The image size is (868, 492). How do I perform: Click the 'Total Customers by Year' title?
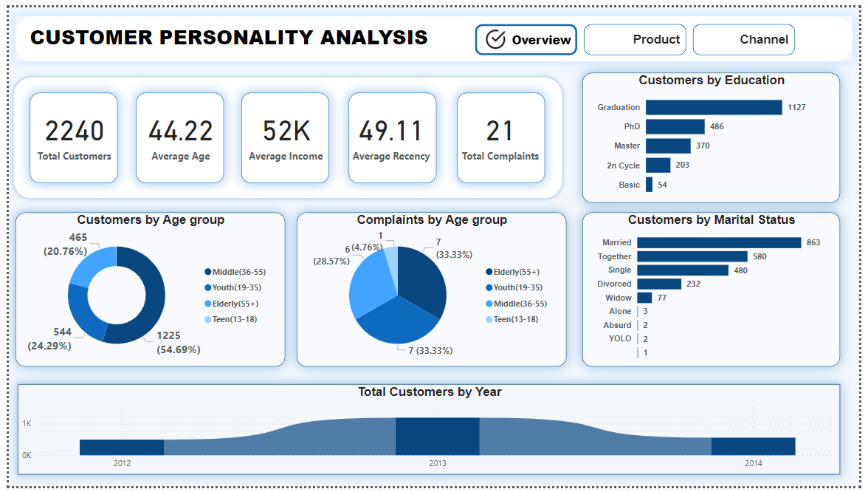pyautogui.click(x=430, y=392)
